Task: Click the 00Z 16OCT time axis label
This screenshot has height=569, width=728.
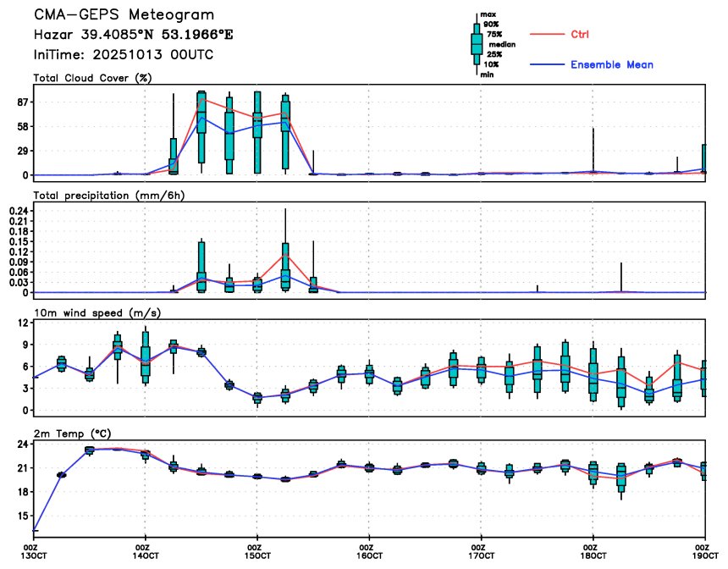Action: [x=369, y=551]
